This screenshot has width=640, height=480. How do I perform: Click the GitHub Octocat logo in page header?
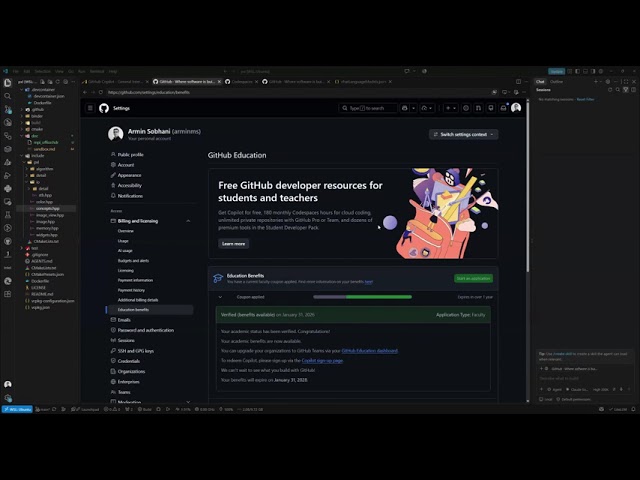point(104,108)
